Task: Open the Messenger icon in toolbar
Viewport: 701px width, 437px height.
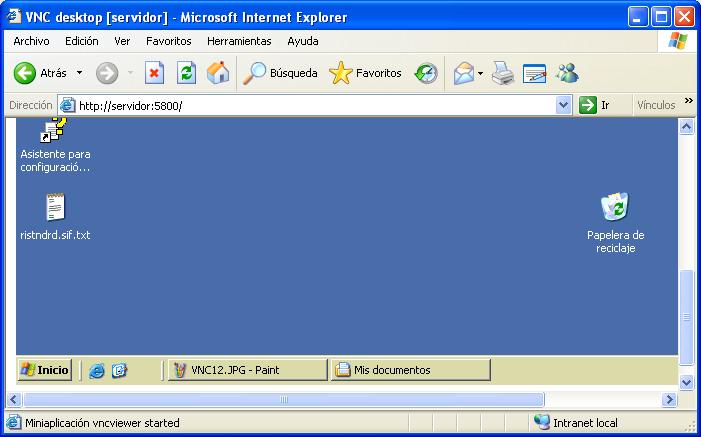Action: [x=567, y=73]
